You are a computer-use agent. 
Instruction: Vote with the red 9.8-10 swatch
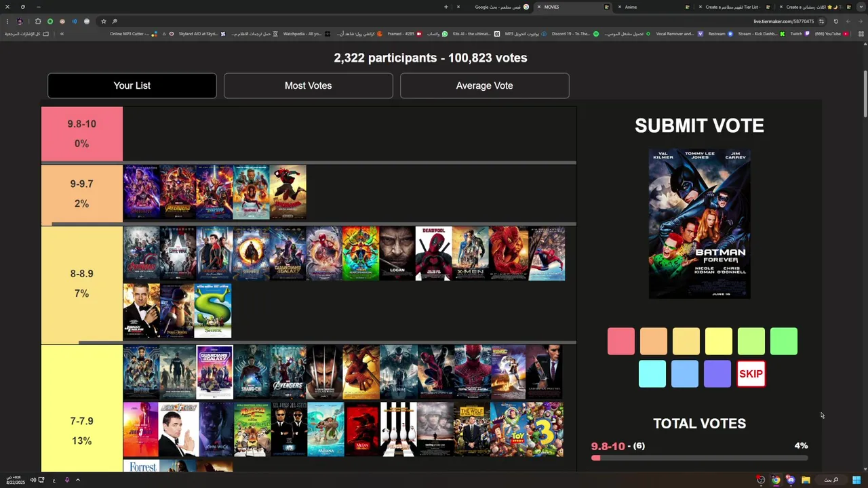tap(621, 341)
